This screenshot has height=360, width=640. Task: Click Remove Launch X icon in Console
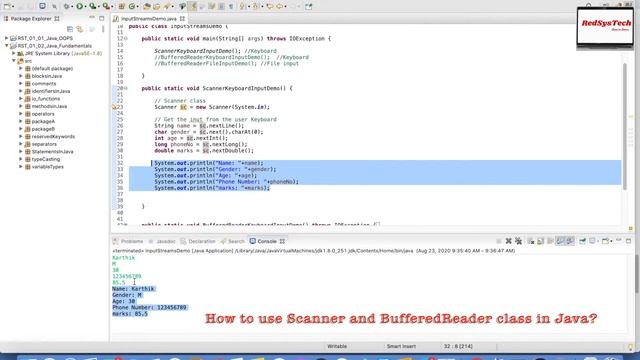509,241
